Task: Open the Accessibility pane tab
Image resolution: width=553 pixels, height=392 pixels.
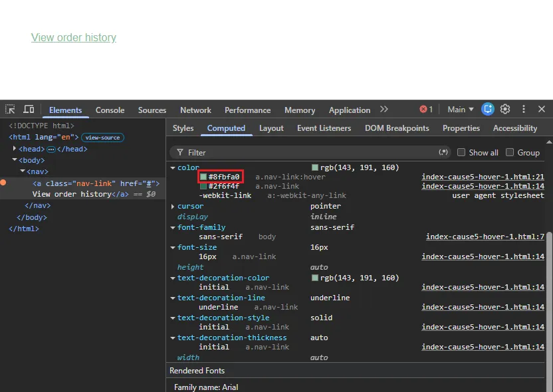Action: pyautogui.click(x=515, y=128)
